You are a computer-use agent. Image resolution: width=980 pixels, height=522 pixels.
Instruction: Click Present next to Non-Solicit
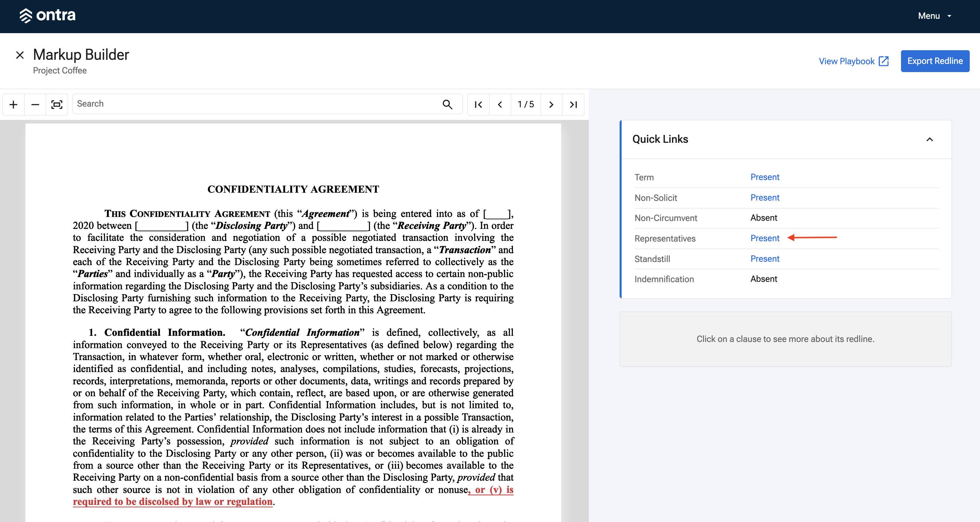pos(765,198)
